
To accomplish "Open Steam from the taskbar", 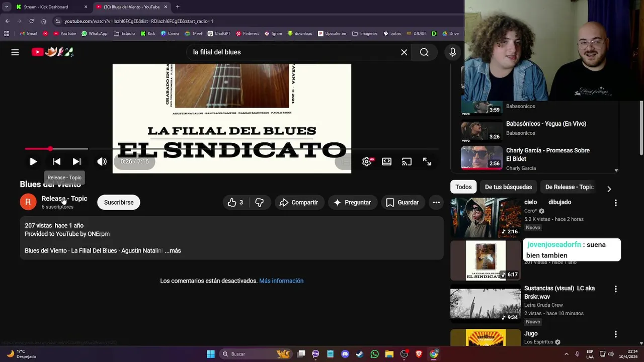I will tap(359, 354).
